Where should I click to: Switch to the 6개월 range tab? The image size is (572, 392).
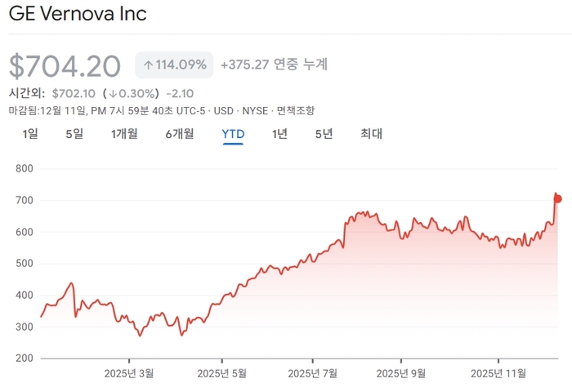tap(179, 134)
